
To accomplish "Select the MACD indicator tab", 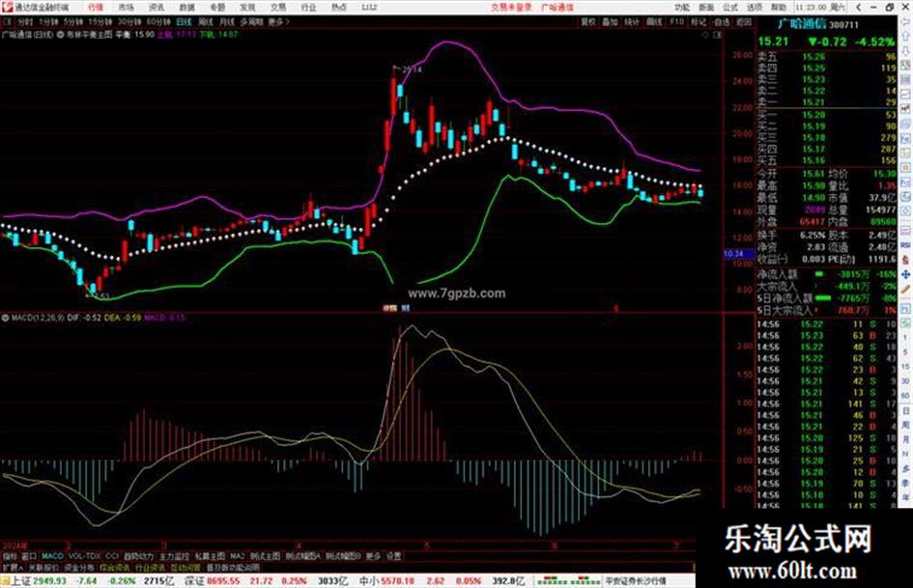I will 52,556.
